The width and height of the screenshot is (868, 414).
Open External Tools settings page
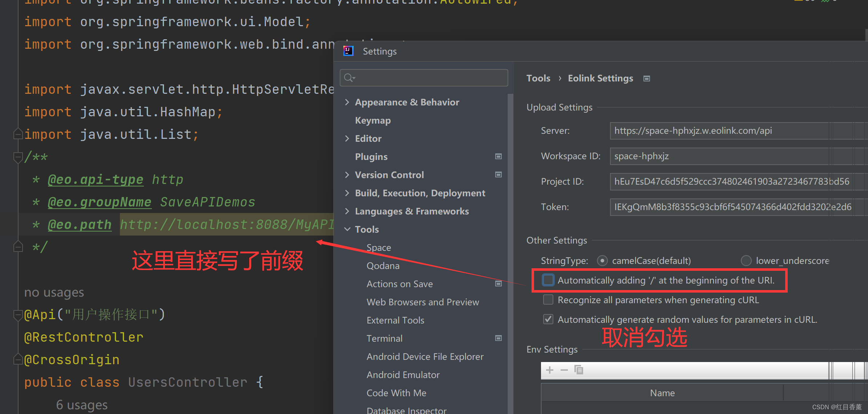click(395, 320)
